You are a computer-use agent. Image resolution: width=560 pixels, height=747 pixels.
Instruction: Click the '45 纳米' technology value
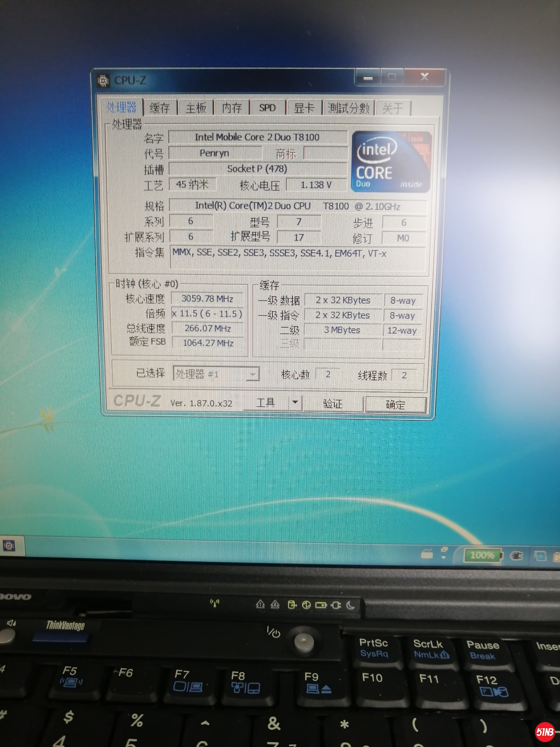pos(192,185)
